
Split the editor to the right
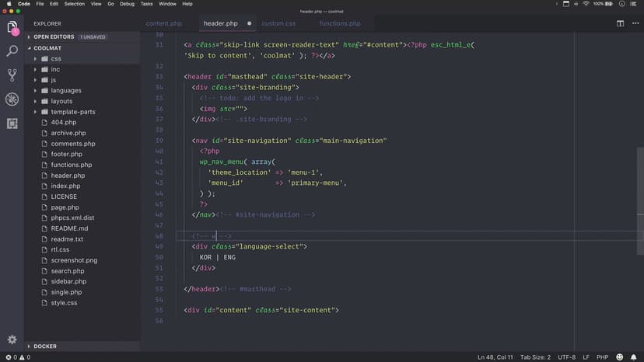620,23
